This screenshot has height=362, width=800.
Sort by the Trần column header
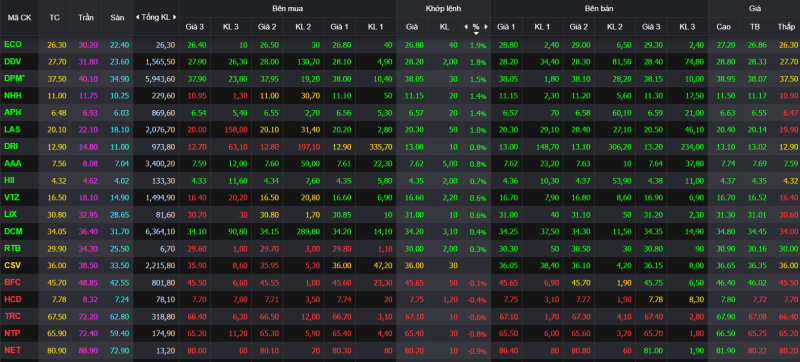point(86,17)
